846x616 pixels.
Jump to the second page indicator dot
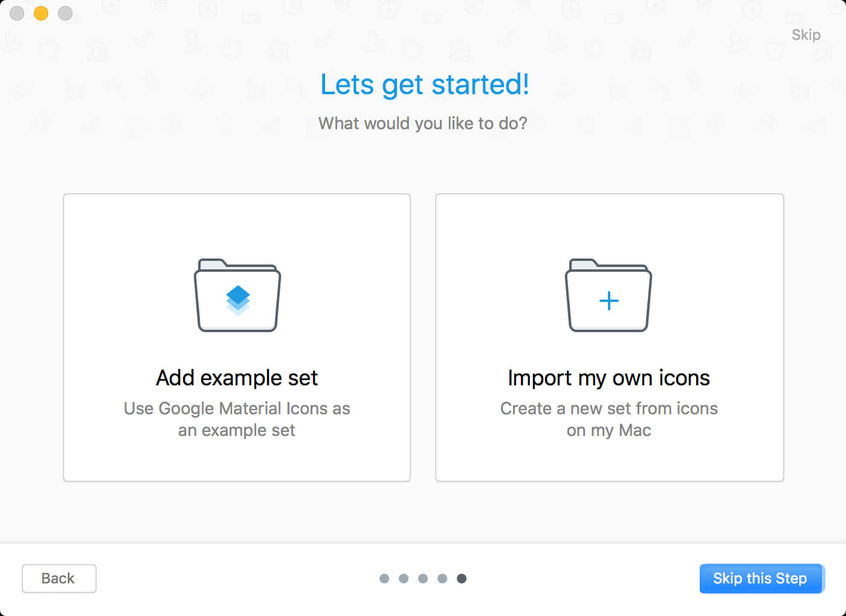pyautogui.click(x=404, y=579)
